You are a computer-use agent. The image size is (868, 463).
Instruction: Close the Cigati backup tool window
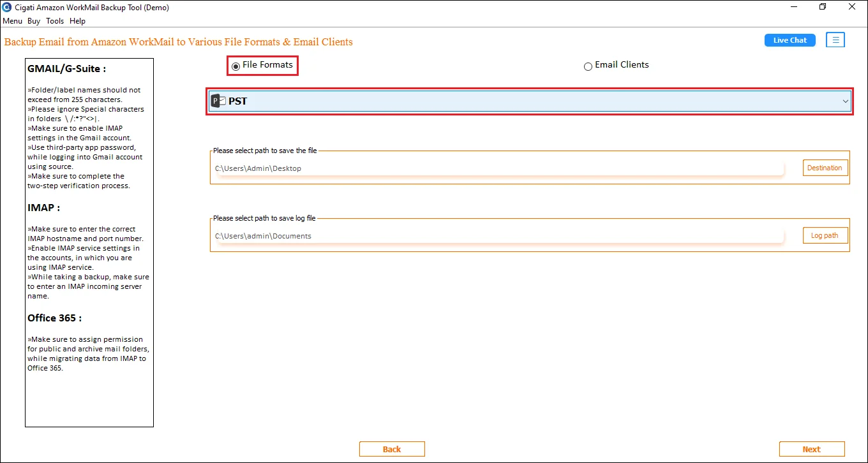(853, 7)
